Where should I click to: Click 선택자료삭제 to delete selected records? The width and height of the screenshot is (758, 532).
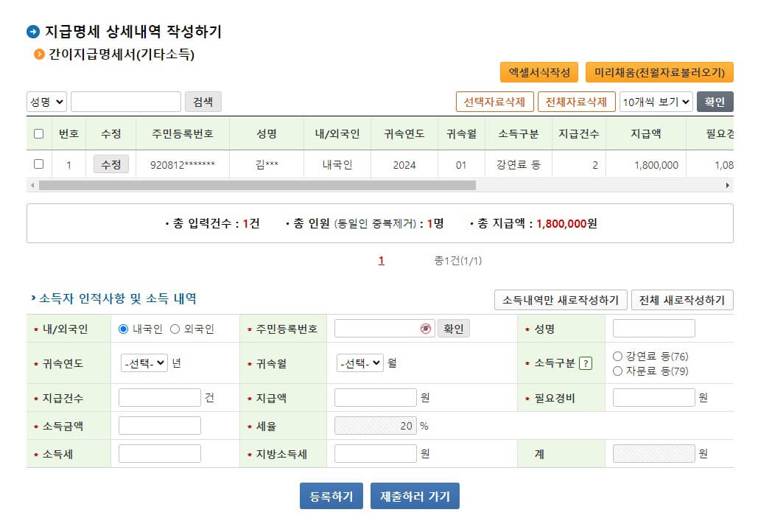pyautogui.click(x=494, y=101)
